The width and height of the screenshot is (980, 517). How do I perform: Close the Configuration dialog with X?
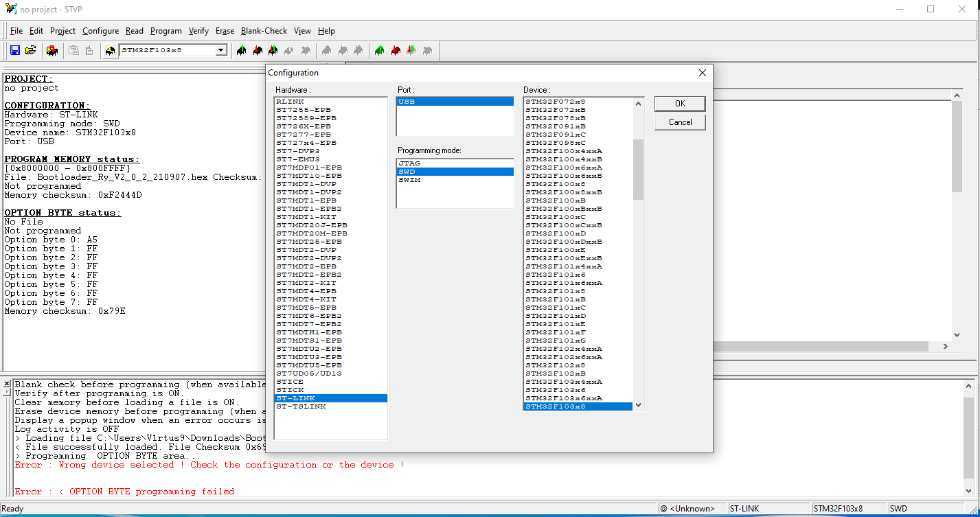702,73
